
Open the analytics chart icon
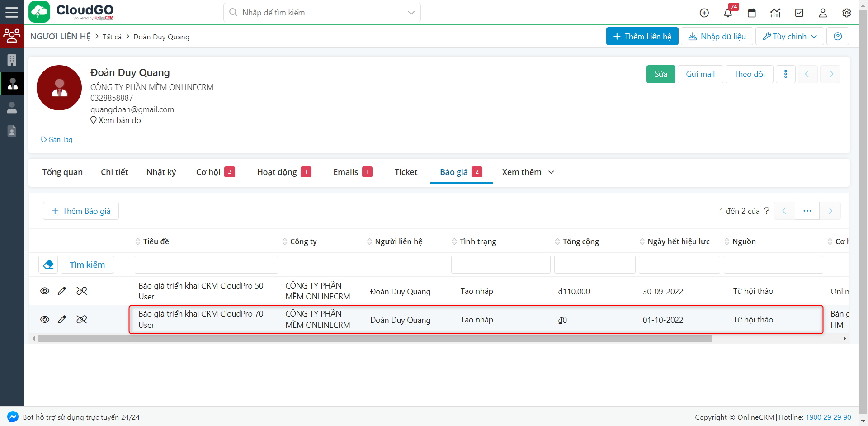click(775, 13)
